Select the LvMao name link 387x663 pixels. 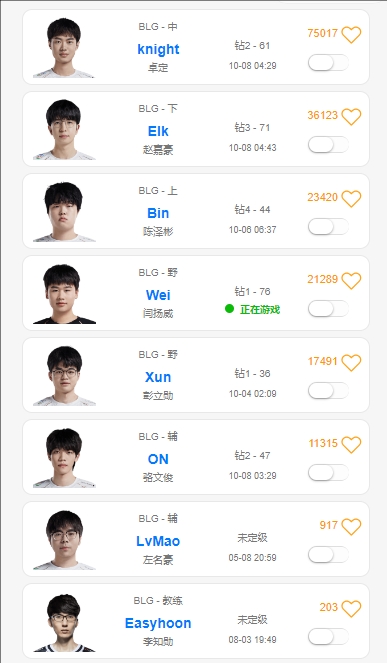(x=158, y=541)
